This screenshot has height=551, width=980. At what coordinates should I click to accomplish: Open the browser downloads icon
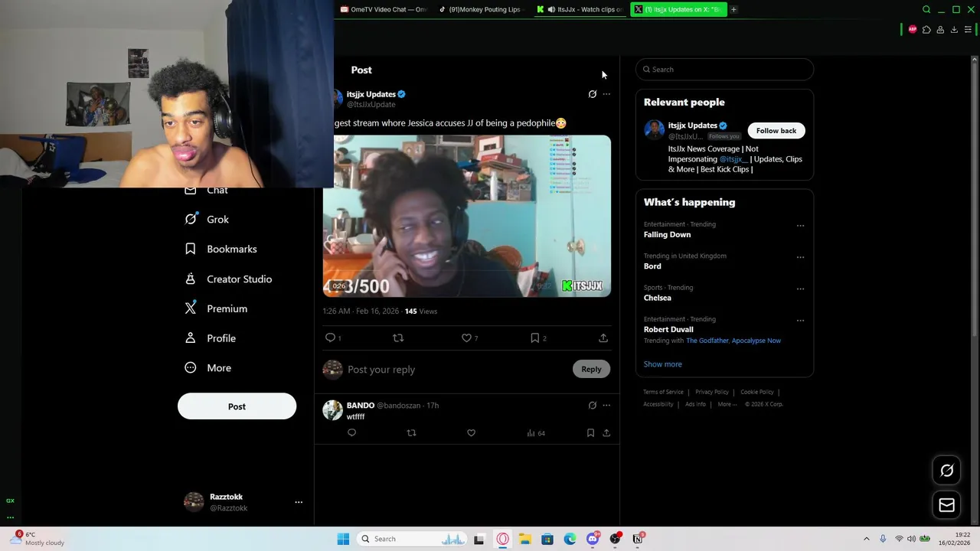point(954,30)
